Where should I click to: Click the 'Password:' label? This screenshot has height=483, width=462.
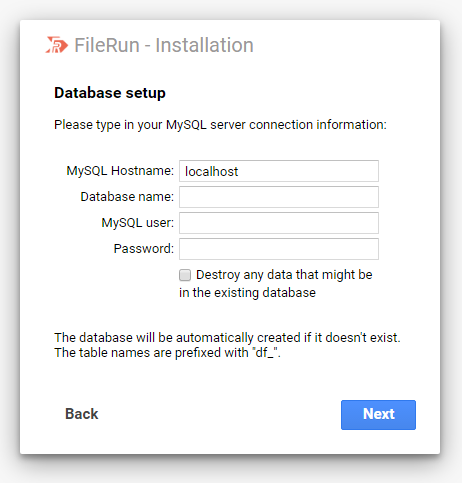click(144, 249)
